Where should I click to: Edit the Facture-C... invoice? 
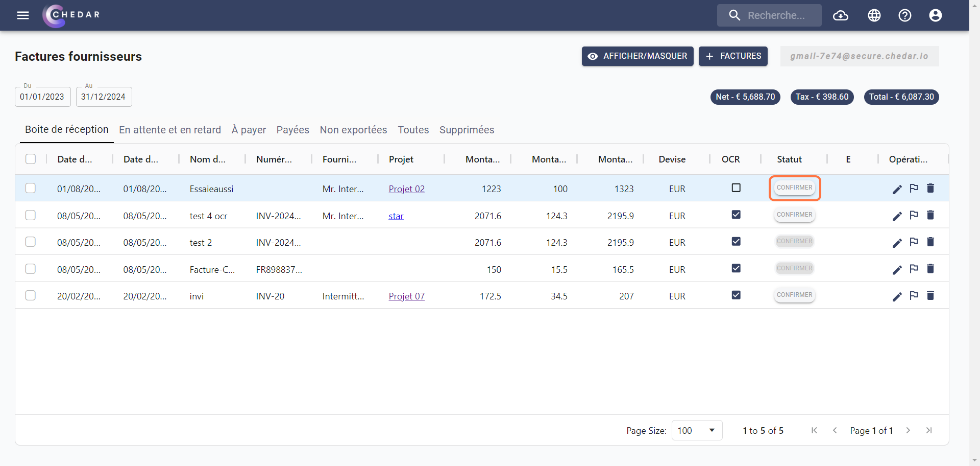coord(897,270)
